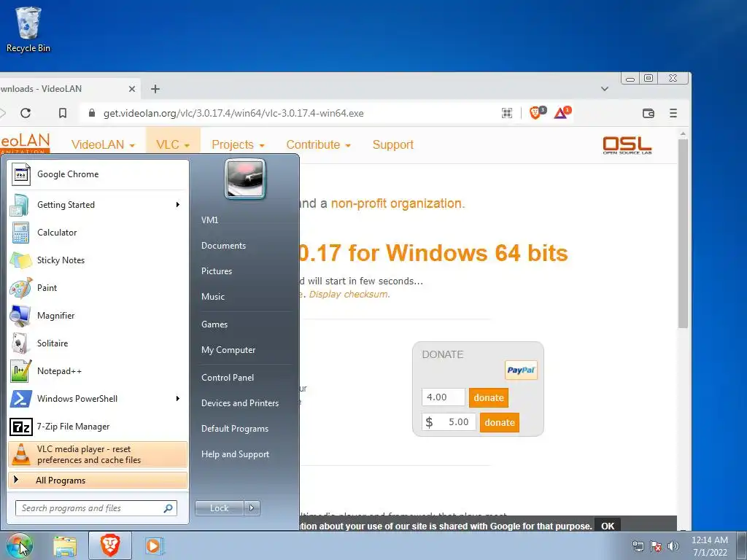Click the user account picture
This screenshot has height=560, width=747.
pos(245,179)
